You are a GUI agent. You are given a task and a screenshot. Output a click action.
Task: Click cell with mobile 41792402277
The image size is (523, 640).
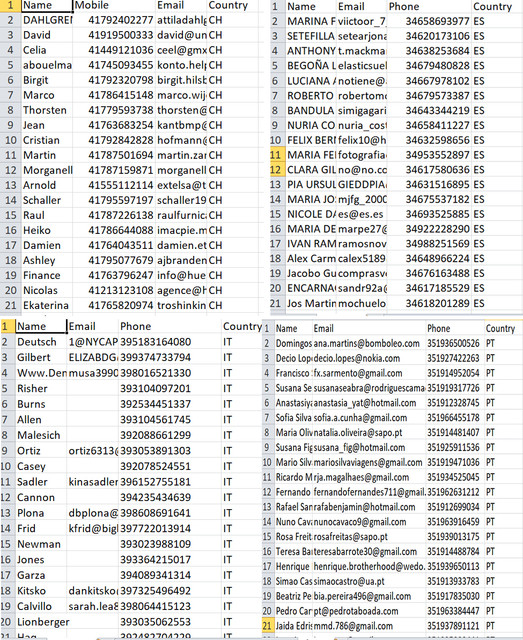(x=114, y=20)
